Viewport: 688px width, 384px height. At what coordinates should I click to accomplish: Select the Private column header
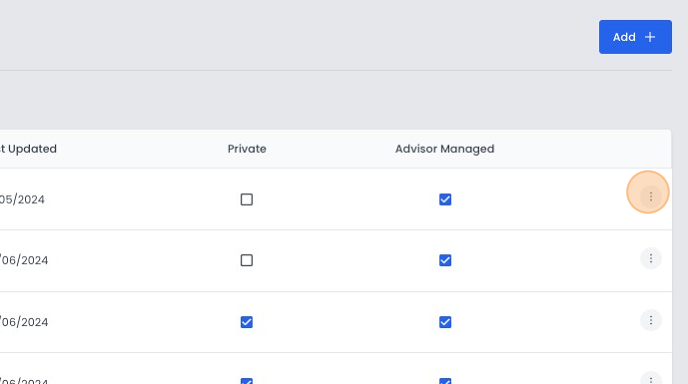247,149
